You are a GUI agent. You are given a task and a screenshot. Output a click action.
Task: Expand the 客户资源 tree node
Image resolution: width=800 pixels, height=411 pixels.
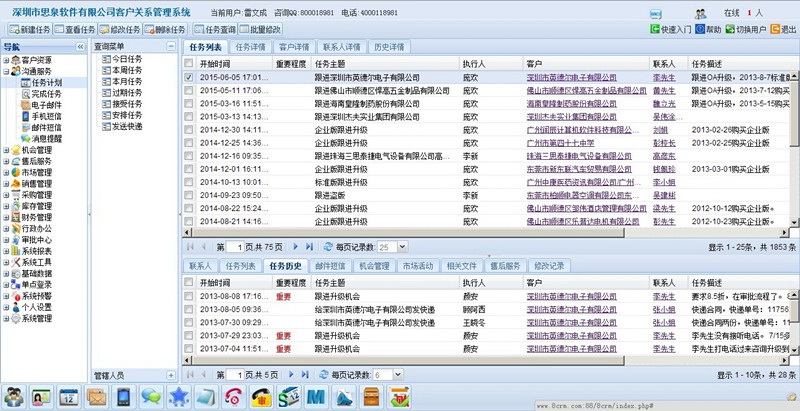pos(6,60)
